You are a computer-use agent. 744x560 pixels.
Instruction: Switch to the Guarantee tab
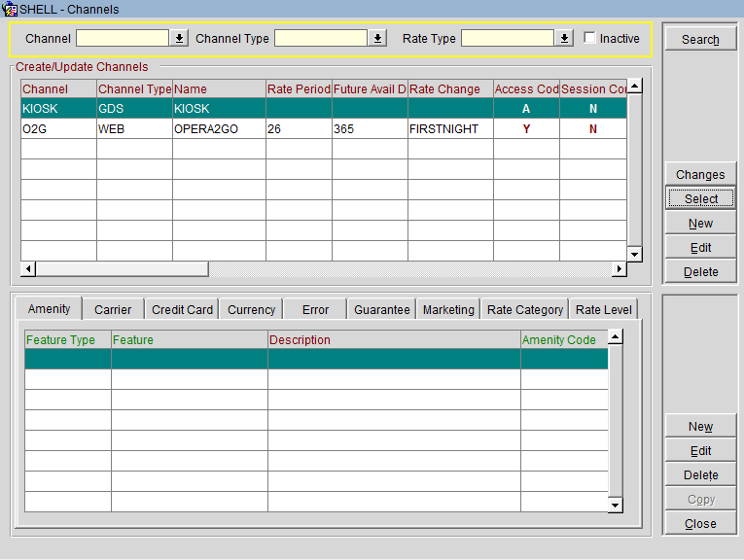pos(381,310)
